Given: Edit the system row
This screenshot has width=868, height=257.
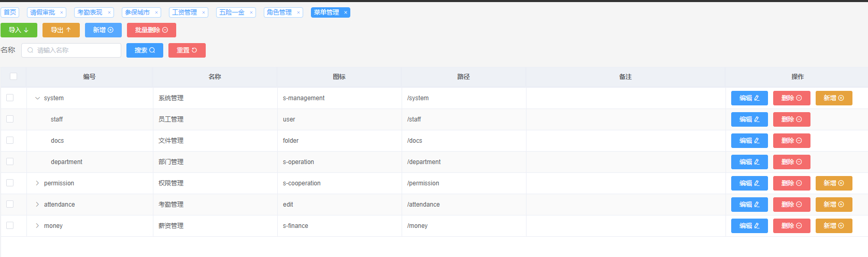Looking at the screenshot, I should coord(749,98).
